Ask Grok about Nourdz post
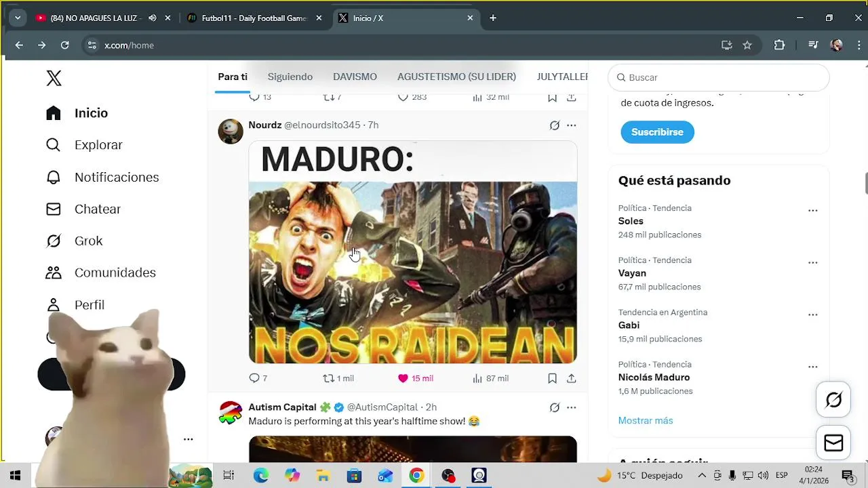 tap(555, 125)
